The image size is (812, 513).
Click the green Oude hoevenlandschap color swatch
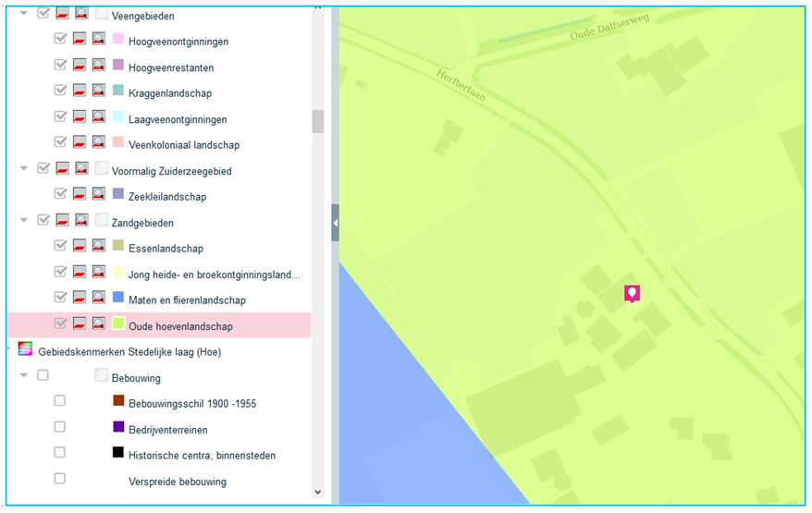[118, 323]
